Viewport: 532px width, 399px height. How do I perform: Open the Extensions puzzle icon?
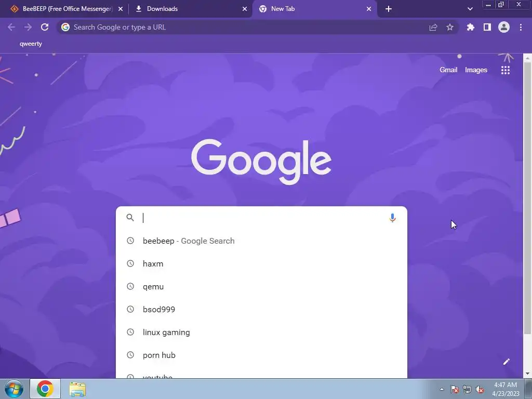pyautogui.click(x=471, y=27)
